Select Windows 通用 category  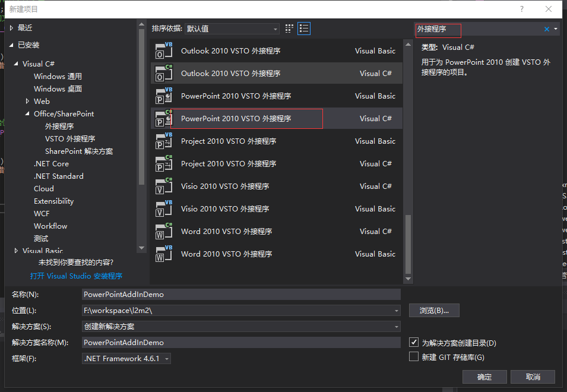click(58, 76)
